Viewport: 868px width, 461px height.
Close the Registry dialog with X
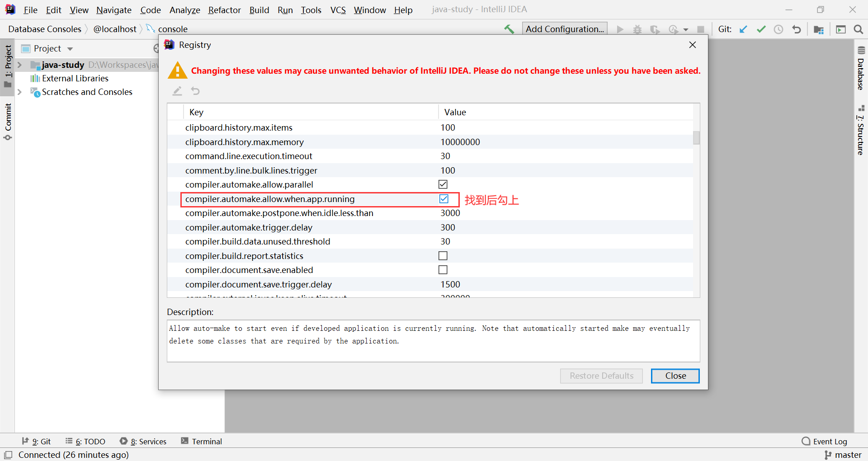coord(693,45)
